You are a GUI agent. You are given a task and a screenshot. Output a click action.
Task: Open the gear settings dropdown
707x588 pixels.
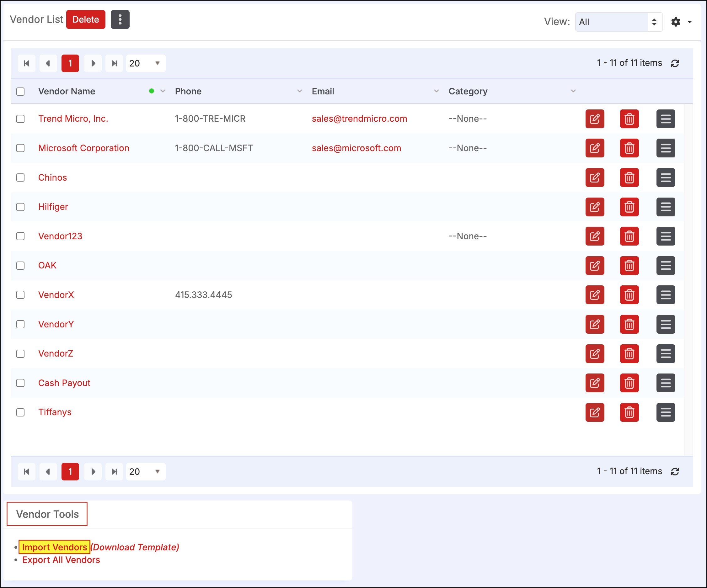pyautogui.click(x=681, y=22)
